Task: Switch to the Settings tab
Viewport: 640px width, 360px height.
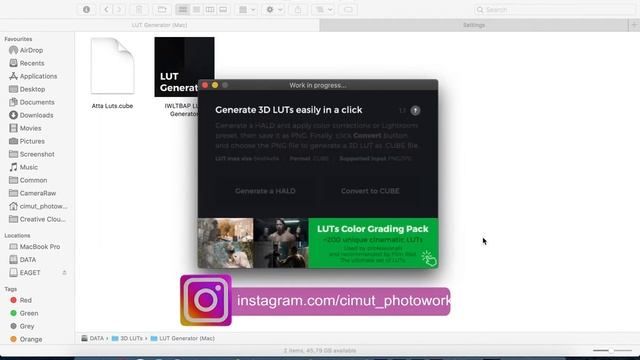Action: 474,25
